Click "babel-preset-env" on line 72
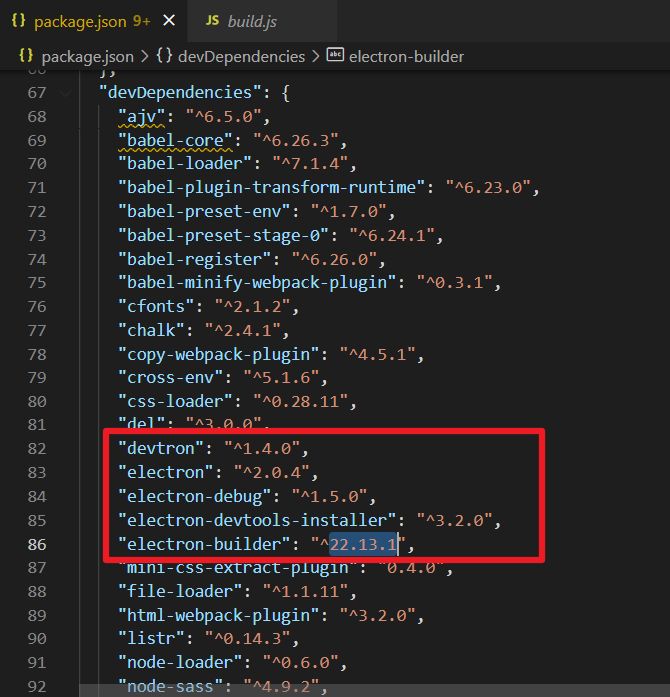Image resolution: width=670 pixels, height=697 pixels. point(204,212)
